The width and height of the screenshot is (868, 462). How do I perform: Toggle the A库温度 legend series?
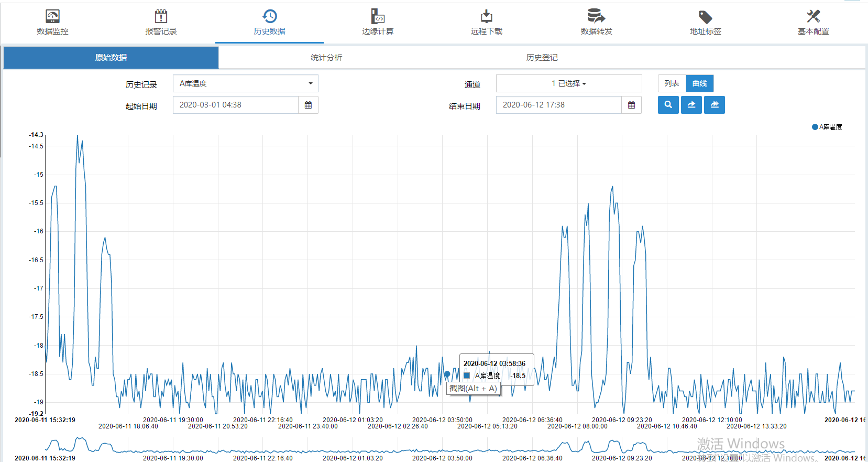(x=827, y=127)
